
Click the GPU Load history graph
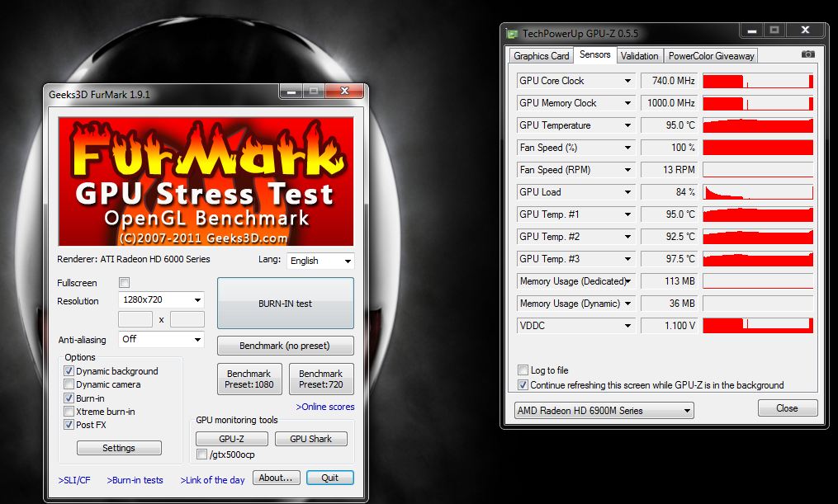tap(758, 192)
